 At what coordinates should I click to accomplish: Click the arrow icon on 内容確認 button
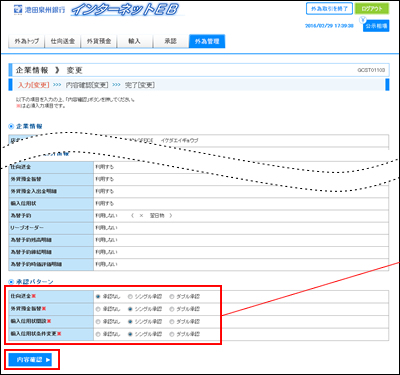coord(48,360)
